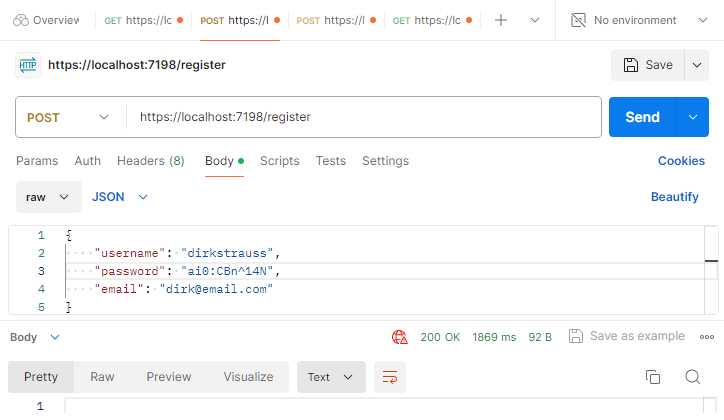
Task: Add a new request tab with plus icon
Action: click(x=501, y=20)
